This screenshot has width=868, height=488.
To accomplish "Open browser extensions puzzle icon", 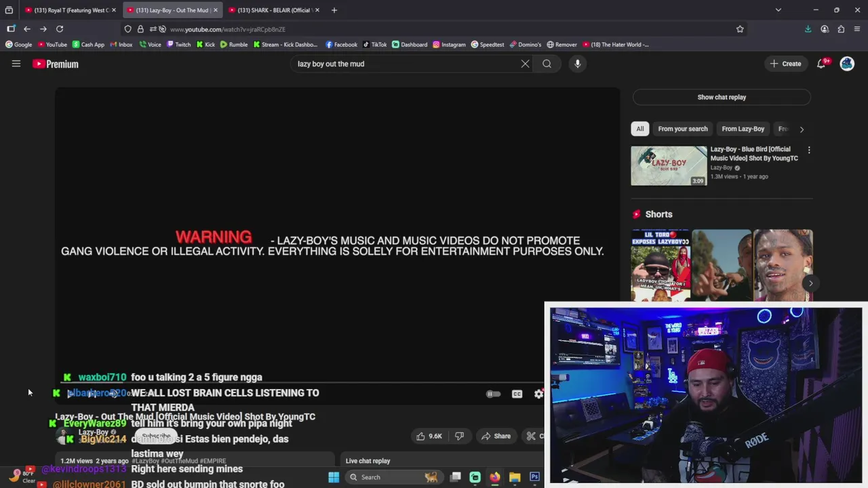I will (841, 29).
